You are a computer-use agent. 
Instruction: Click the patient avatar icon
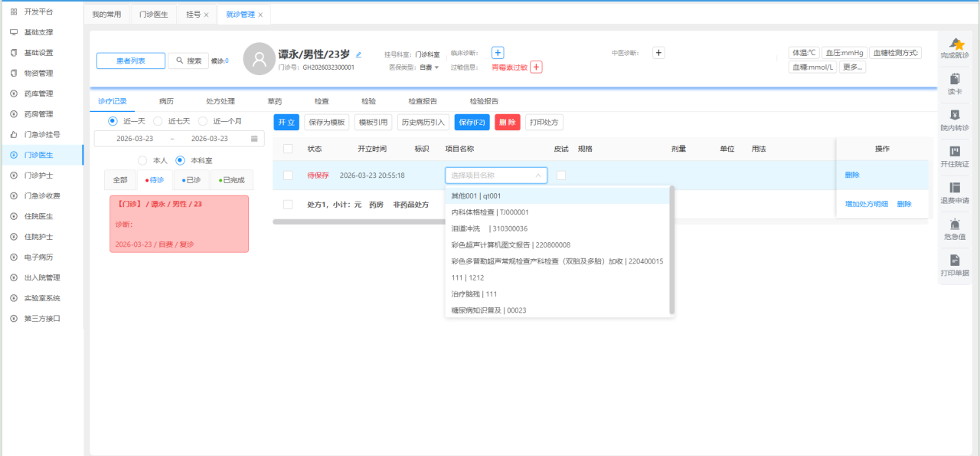(259, 58)
